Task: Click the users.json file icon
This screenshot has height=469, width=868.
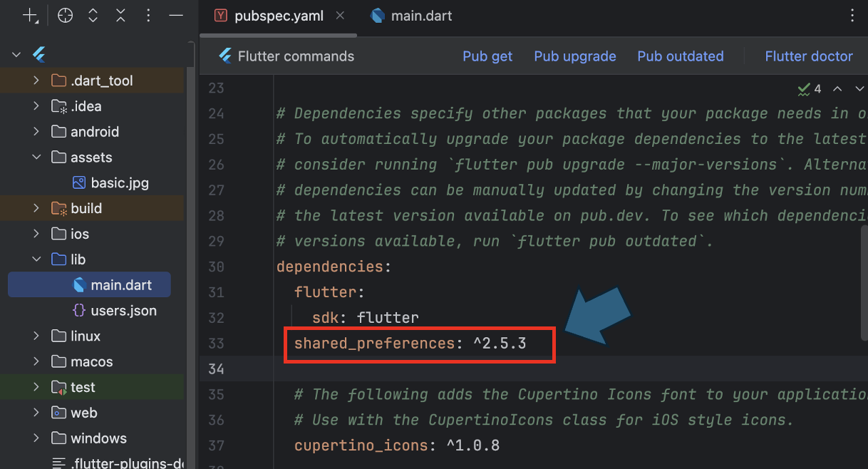Action: click(x=79, y=311)
